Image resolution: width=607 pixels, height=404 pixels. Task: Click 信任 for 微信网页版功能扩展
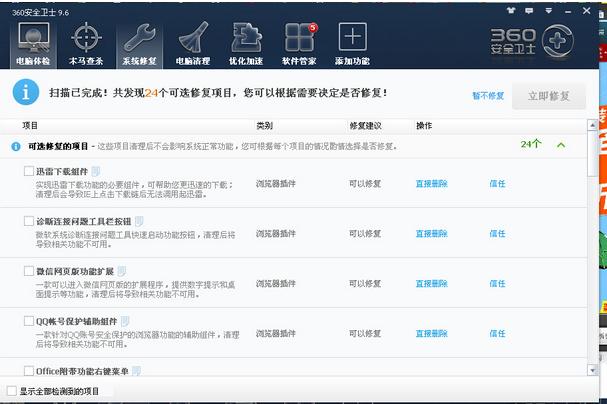497,283
